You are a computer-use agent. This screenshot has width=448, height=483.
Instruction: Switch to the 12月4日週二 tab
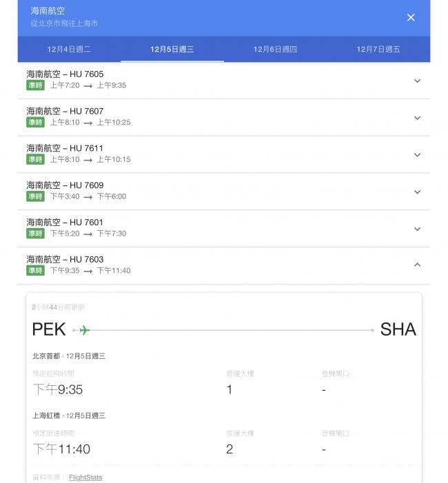[69, 50]
